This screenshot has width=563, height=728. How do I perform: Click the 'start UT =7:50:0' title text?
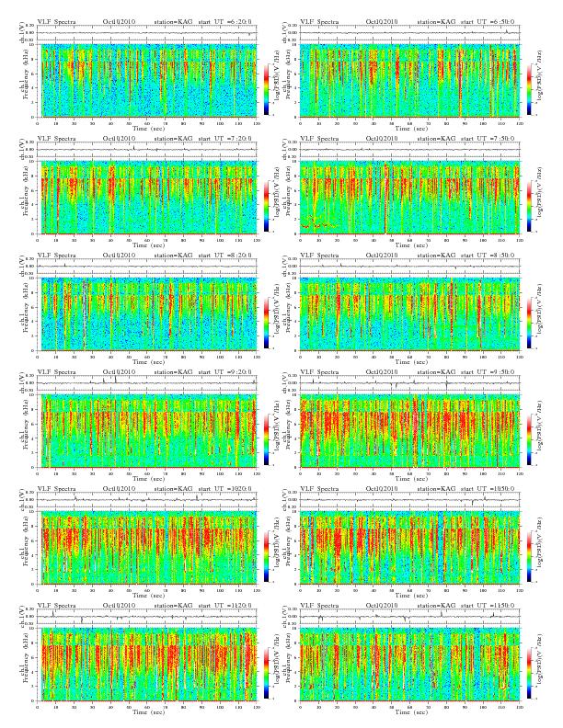tap(488, 139)
